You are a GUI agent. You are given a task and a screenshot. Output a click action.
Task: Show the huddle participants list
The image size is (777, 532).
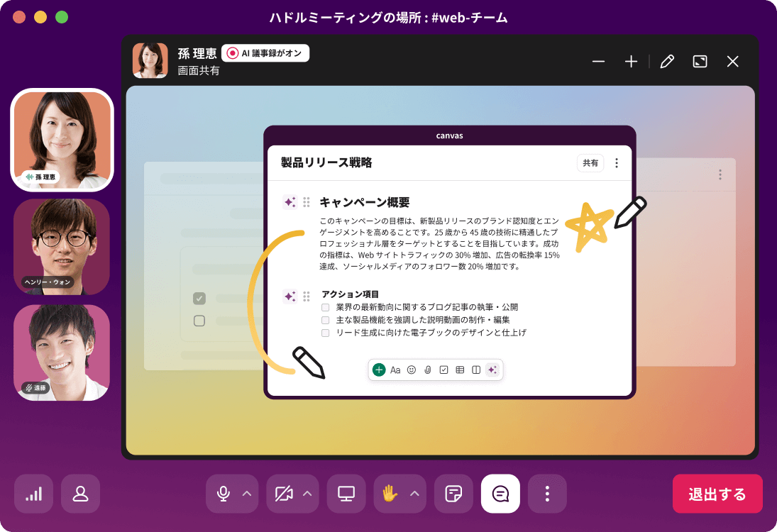point(80,494)
